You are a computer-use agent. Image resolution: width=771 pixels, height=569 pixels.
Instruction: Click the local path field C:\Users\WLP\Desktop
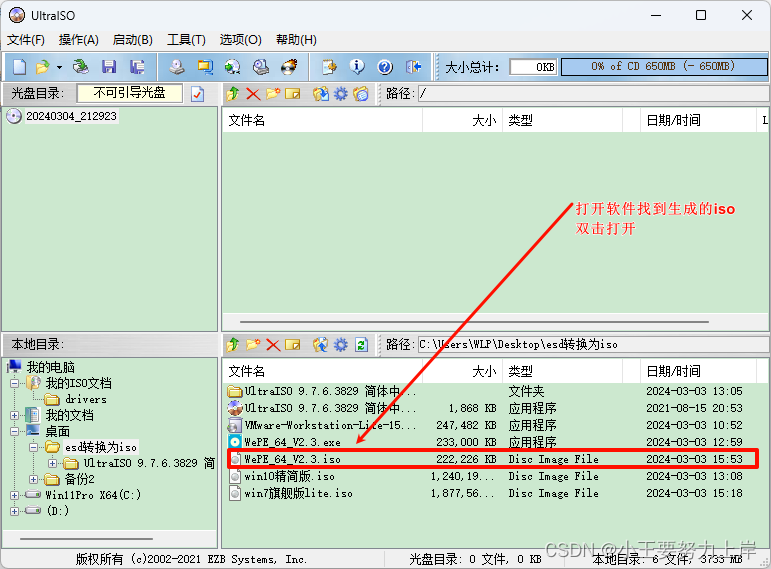[593, 345]
